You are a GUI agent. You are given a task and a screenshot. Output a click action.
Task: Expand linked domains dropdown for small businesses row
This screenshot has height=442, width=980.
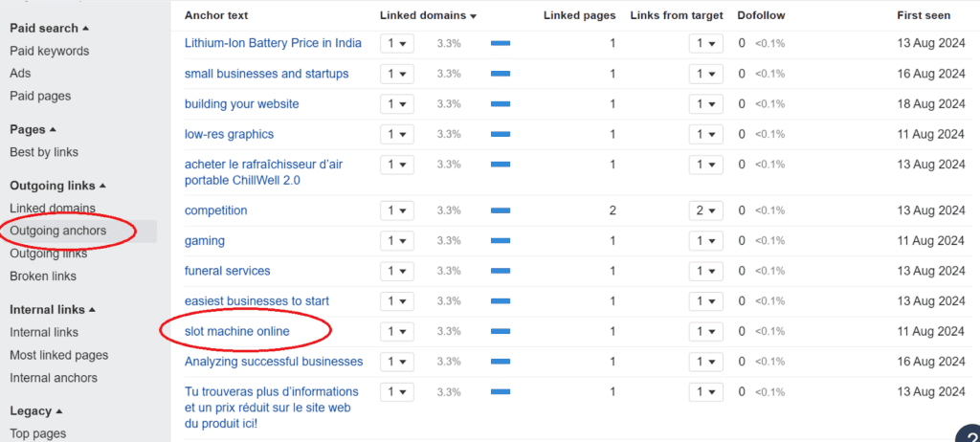coord(397,74)
